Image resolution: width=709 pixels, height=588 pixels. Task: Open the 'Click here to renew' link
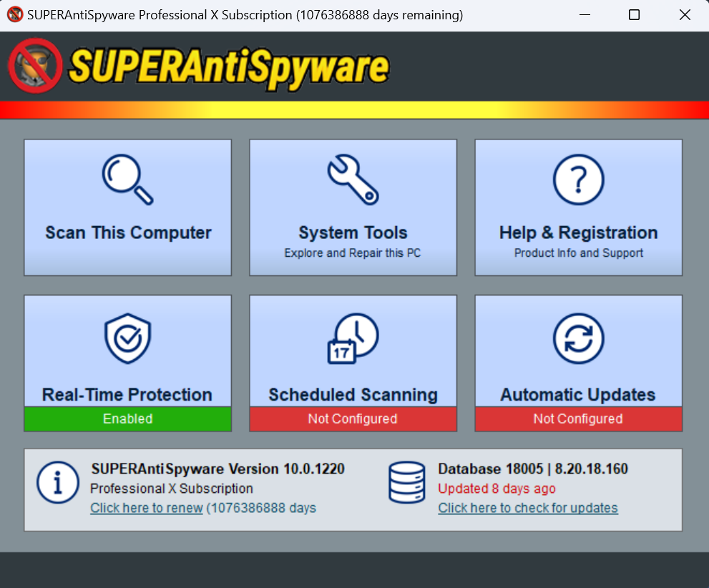[145, 508]
